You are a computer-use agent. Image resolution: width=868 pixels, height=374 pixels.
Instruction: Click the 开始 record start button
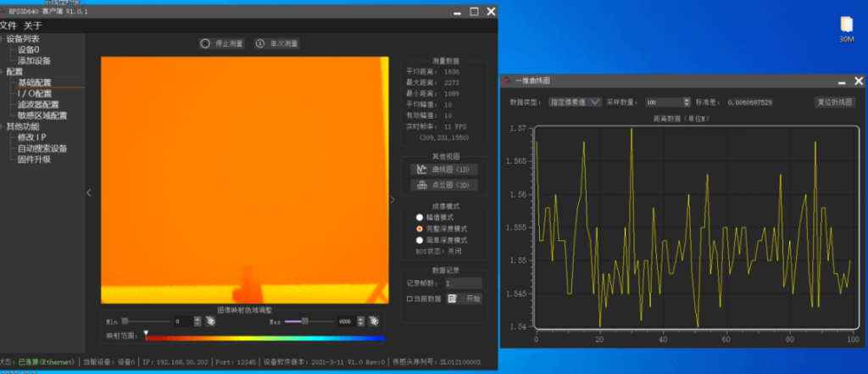click(465, 299)
